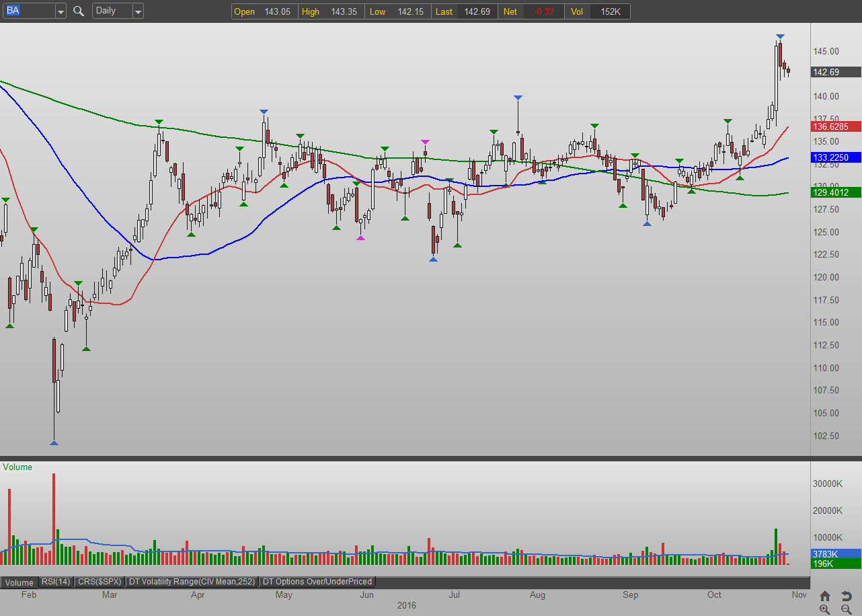Expand the Daily timeframe dropdown
This screenshot has height=616, width=862.
click(x=137, y=11)
